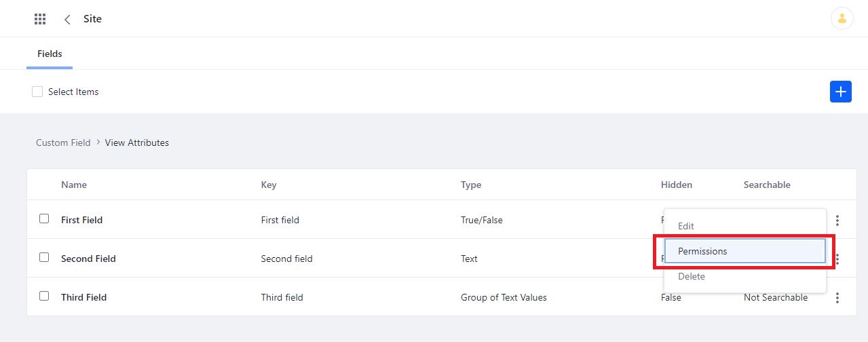868x342 pixels.
Task: Check the First Field row checkbox
Action: tap(44, 218)
